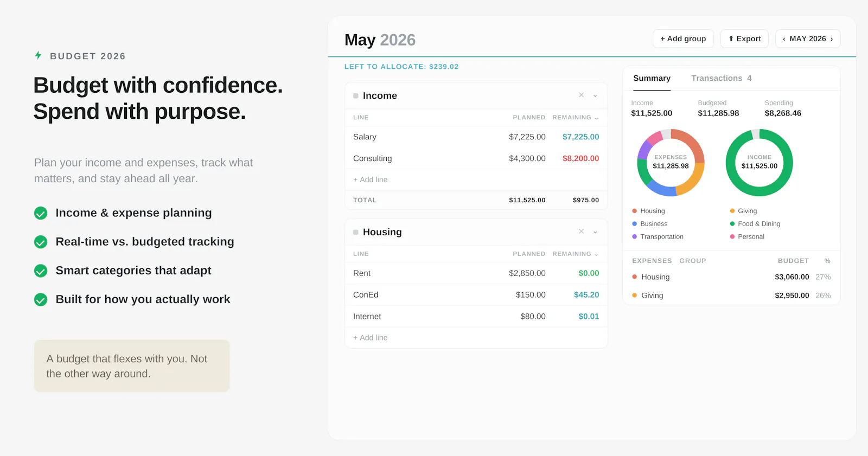
Task: Click the Rent planned amount $2,850.00
Action: coord(527,273)
